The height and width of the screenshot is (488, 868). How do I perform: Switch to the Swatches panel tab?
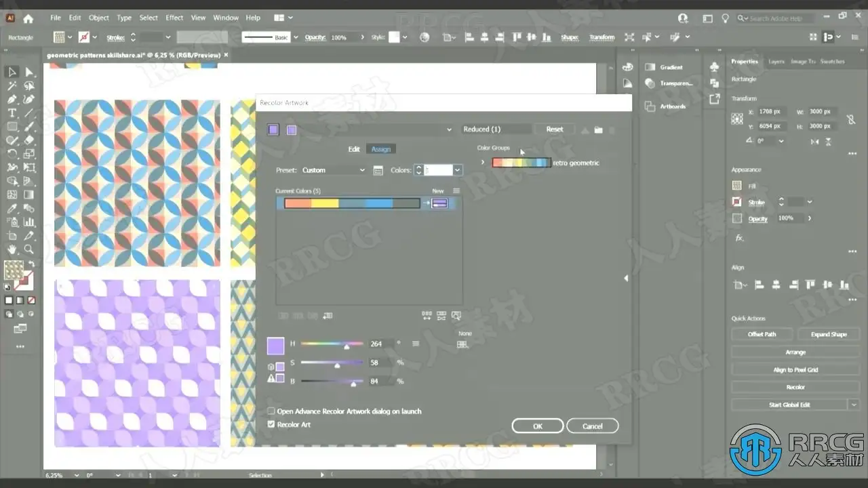point(832,62)
